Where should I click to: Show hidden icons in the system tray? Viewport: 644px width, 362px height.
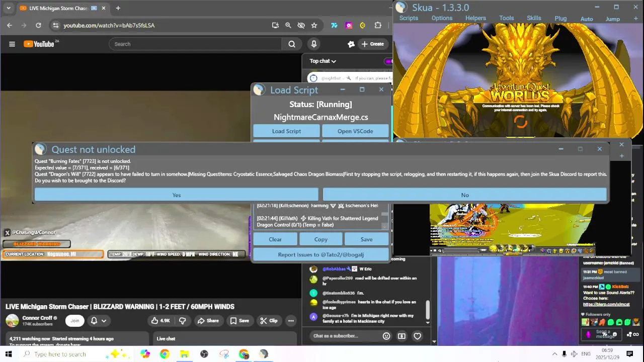tap(554, 354)
